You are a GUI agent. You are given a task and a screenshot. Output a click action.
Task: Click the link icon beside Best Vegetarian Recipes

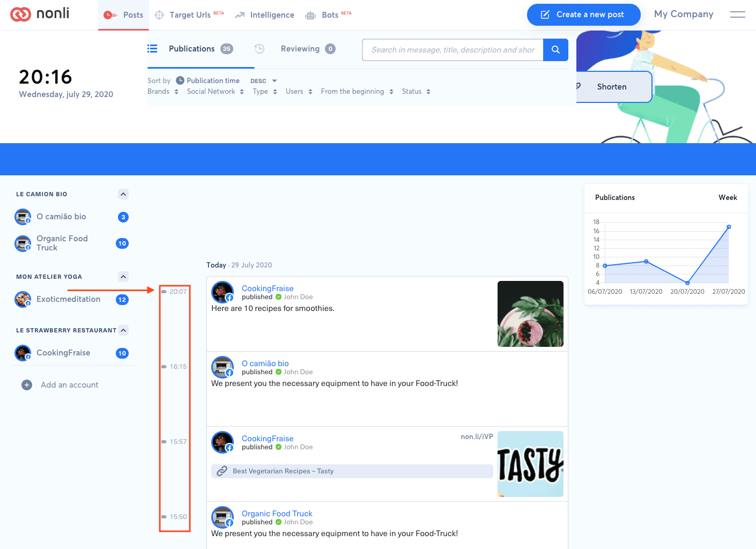pyautogui.click(x=222, y=471)
